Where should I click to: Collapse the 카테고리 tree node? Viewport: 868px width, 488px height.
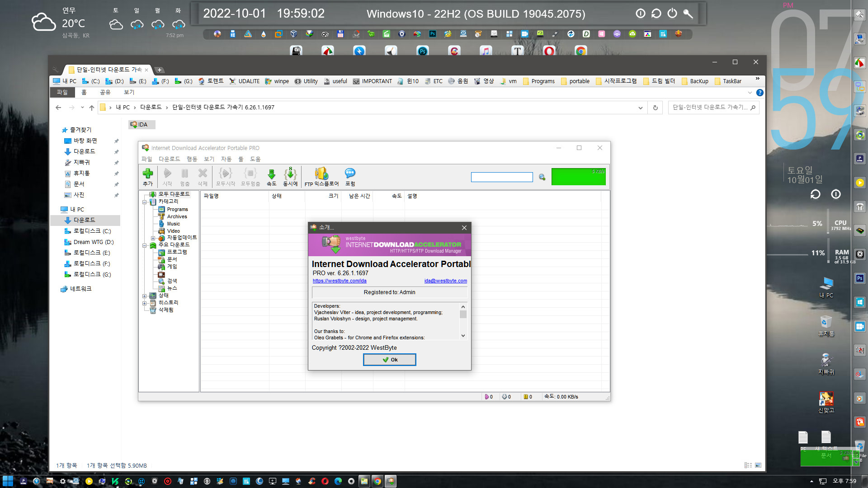[145, 202]
